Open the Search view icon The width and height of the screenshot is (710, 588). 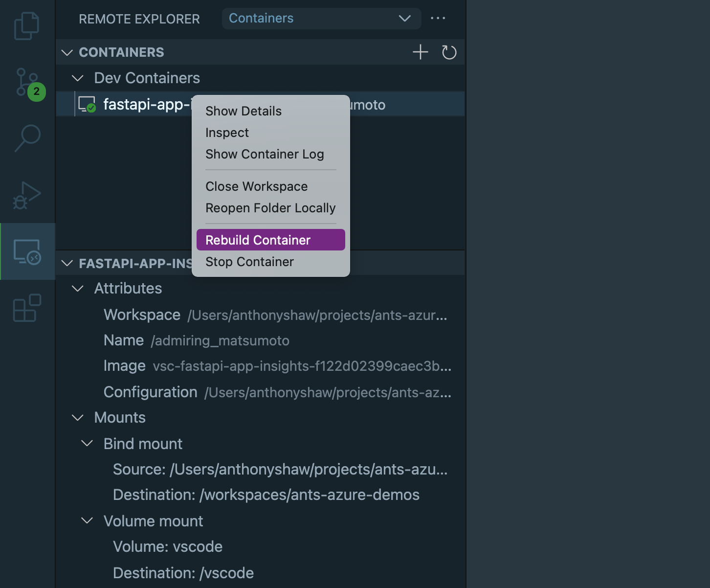[27, 138]
